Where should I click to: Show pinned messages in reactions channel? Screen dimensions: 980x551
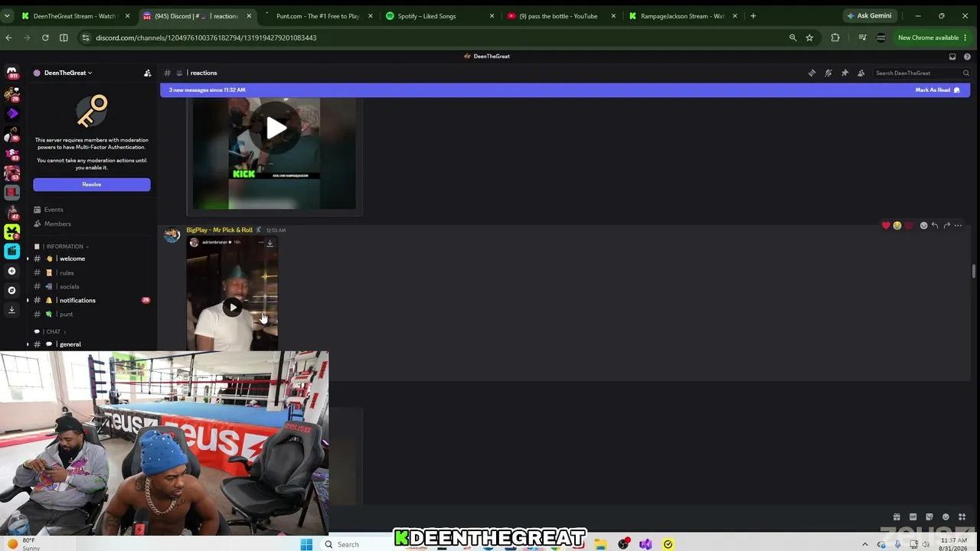[844, 73]
